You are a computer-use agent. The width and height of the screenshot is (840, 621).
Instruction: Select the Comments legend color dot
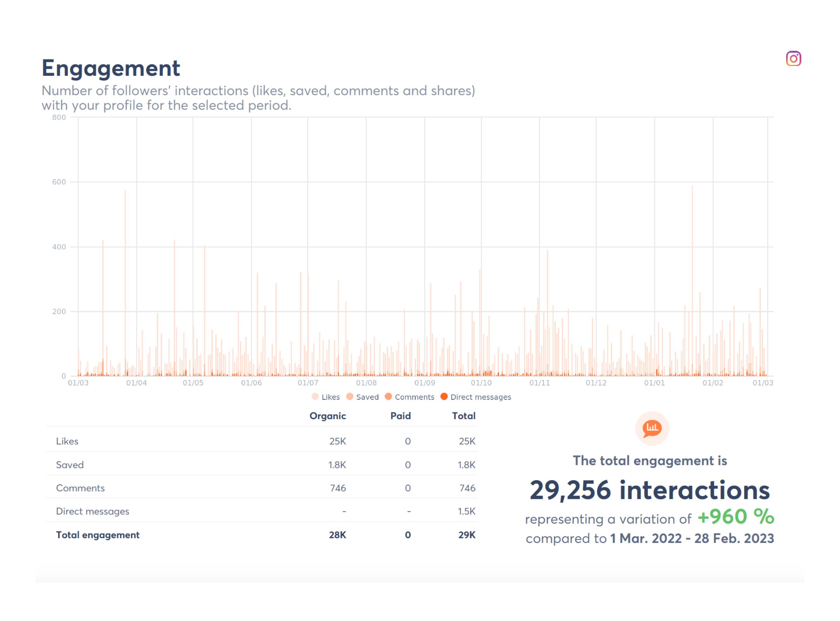point(388,397)
